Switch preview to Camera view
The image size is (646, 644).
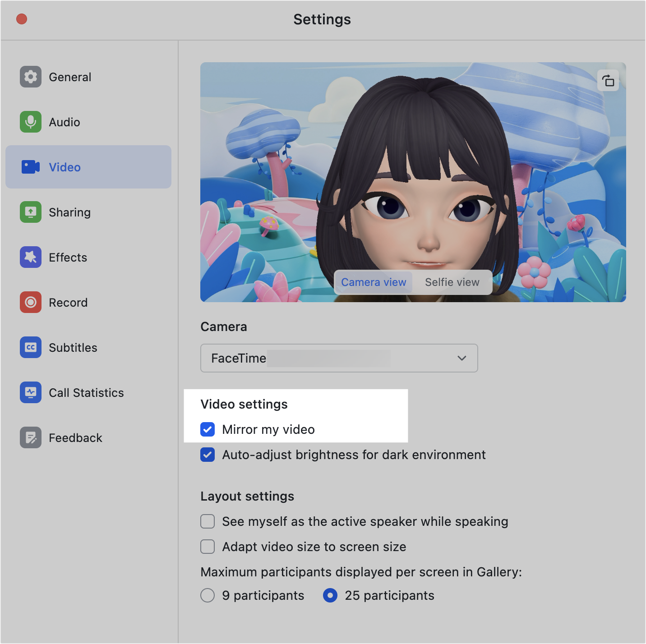tap(374, 282)
